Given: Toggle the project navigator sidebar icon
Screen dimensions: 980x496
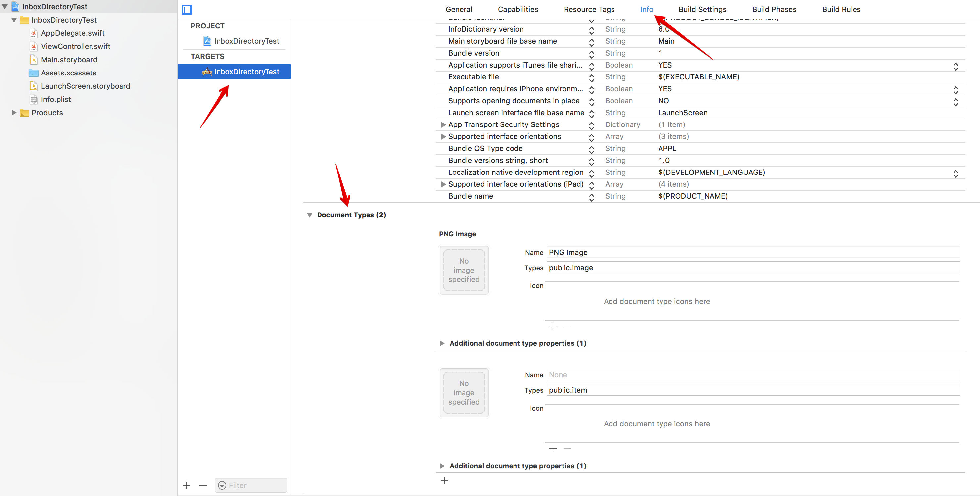Looking at the screenshot, I should [187, 10].
